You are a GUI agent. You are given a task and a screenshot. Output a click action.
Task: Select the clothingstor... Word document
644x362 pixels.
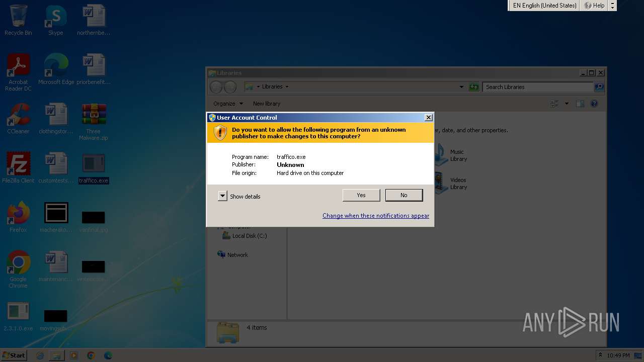coord(56,119)
